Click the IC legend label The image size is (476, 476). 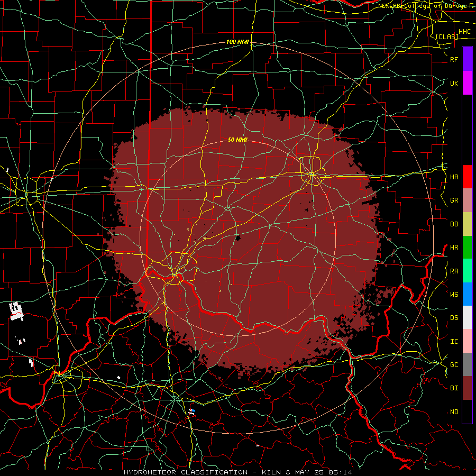[454, 341]
